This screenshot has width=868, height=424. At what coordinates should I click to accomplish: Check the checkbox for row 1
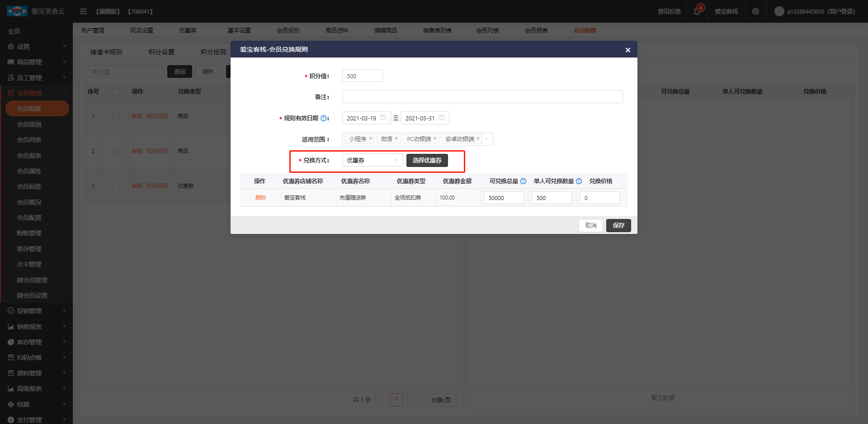[115, 117]
